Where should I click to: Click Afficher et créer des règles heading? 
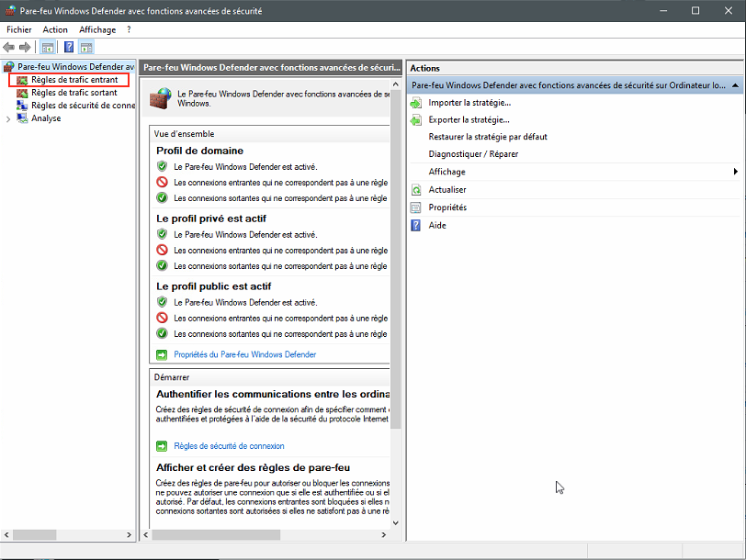[x=254, y=468]
